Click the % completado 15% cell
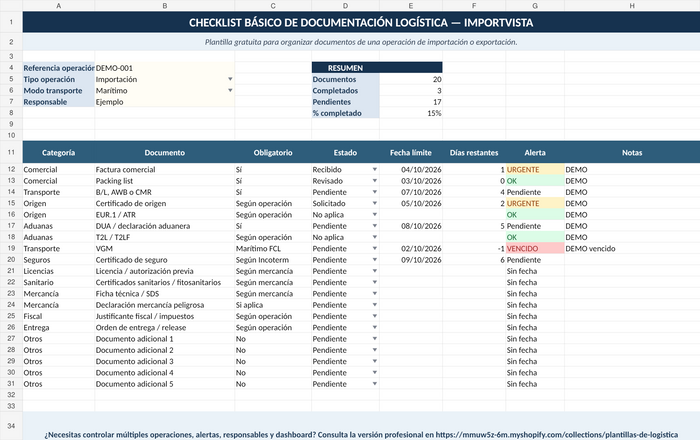 (x=411, y=113)
